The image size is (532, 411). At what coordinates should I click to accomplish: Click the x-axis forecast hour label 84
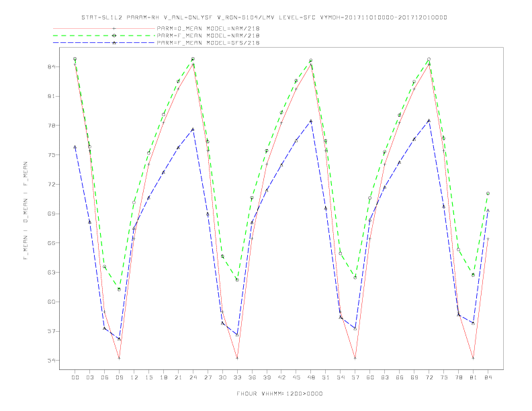click(488, 377)
